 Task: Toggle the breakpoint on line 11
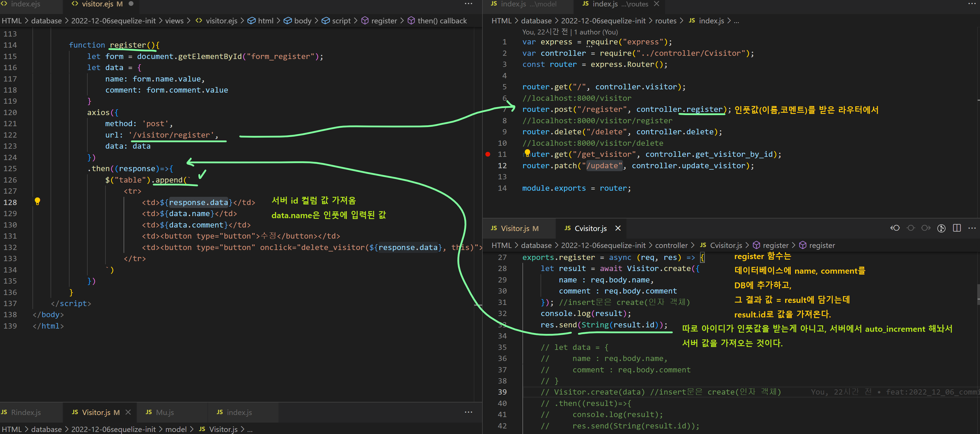point(488,154)
